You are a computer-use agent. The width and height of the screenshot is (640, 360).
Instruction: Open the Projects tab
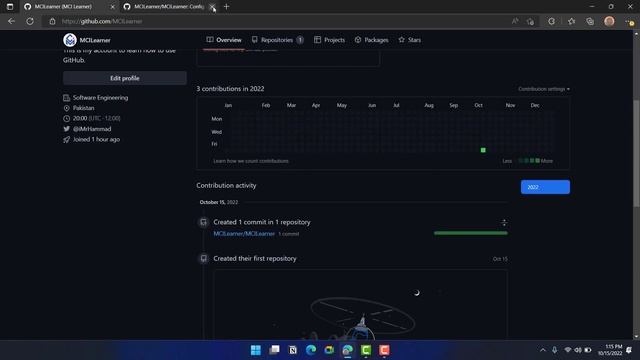click(329, 40)
